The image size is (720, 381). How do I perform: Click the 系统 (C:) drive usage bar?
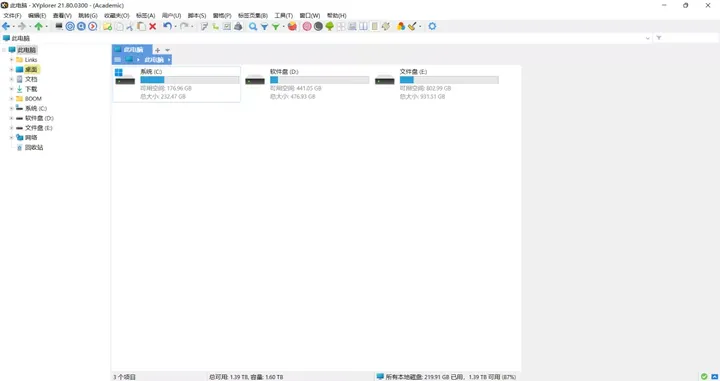click(x=190, y=80)
